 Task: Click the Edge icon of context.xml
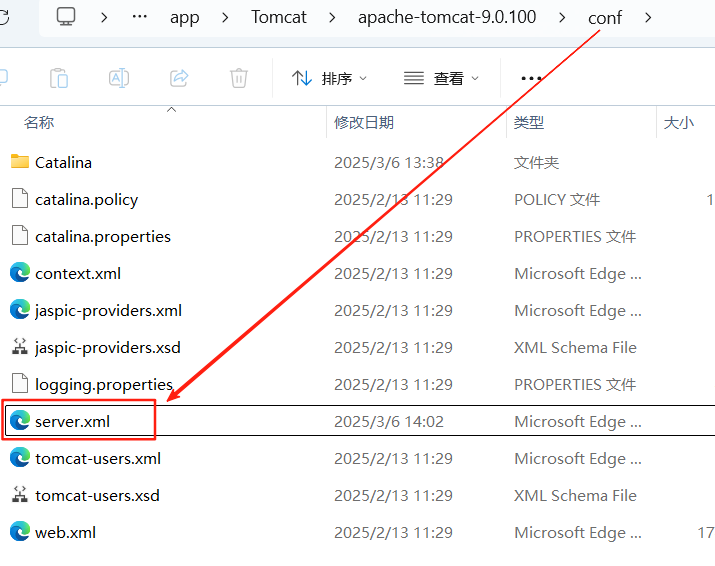20,273
